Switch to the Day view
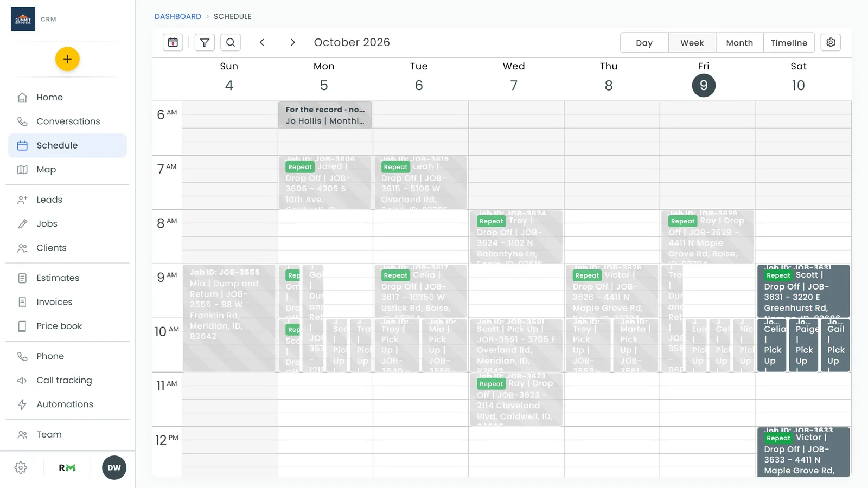868x488 pixels. click(644, 43)
